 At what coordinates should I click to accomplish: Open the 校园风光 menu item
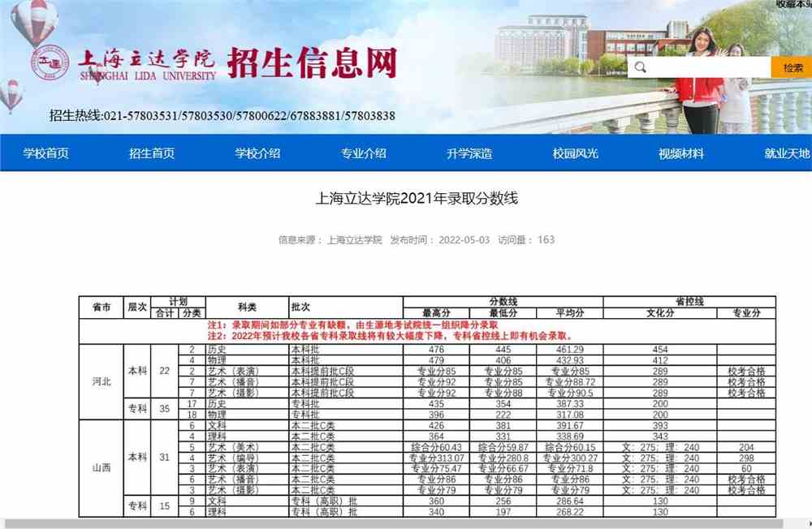576,153
